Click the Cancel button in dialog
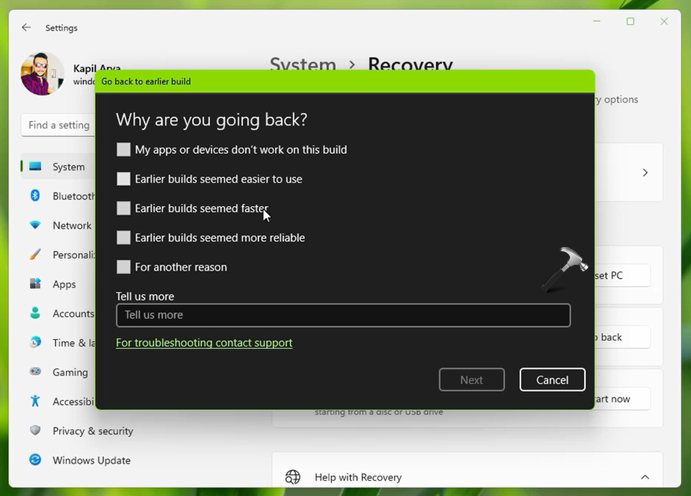 tap(552, 380)
